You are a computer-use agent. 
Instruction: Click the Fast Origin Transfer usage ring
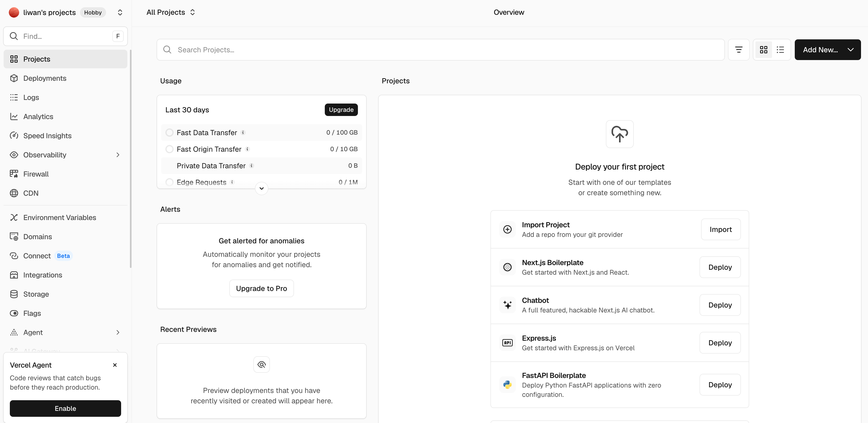pyautogui.click(x=170, y=149)
